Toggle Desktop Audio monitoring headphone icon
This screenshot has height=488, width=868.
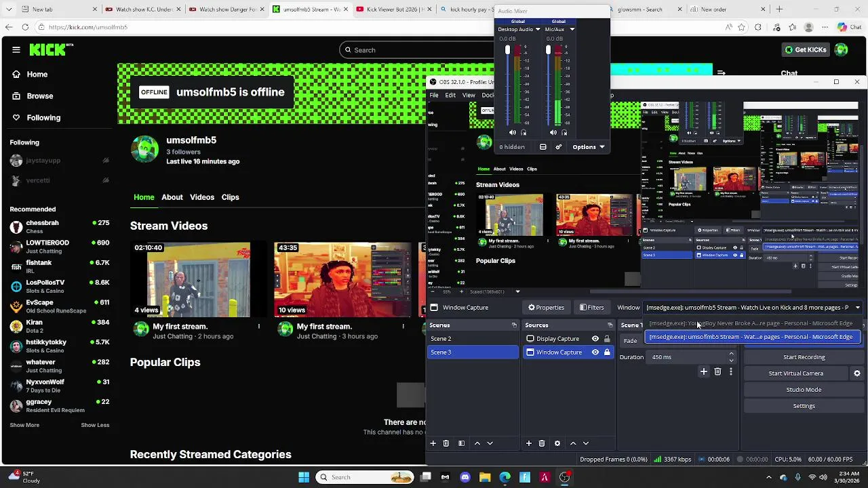(524, 133)
